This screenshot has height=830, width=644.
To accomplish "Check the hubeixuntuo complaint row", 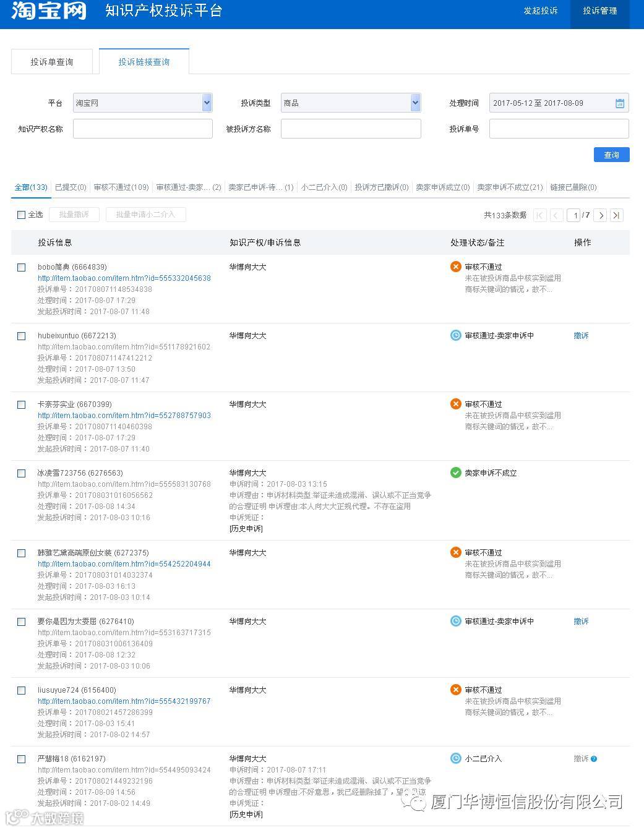I will (x=21, y=336).
